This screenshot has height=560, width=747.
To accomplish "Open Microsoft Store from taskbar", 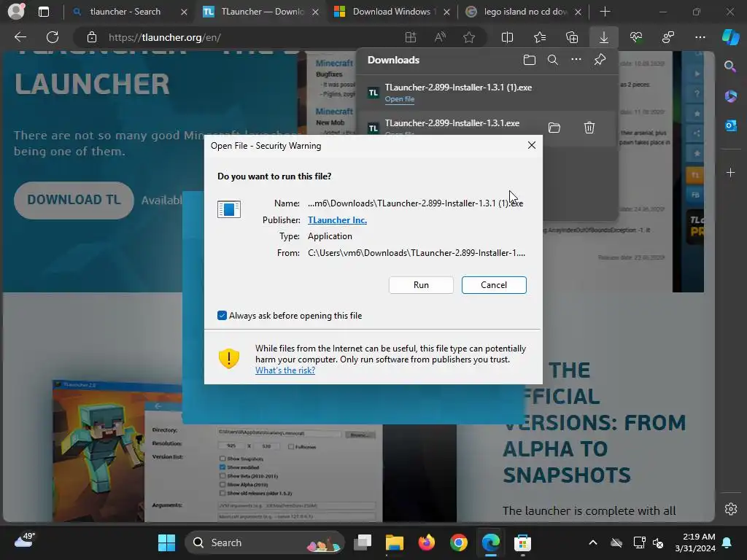I will 522,542.
